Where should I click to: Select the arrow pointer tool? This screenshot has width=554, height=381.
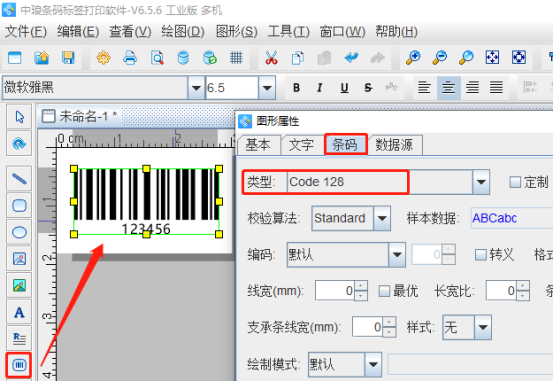click(x=19, y=117)
